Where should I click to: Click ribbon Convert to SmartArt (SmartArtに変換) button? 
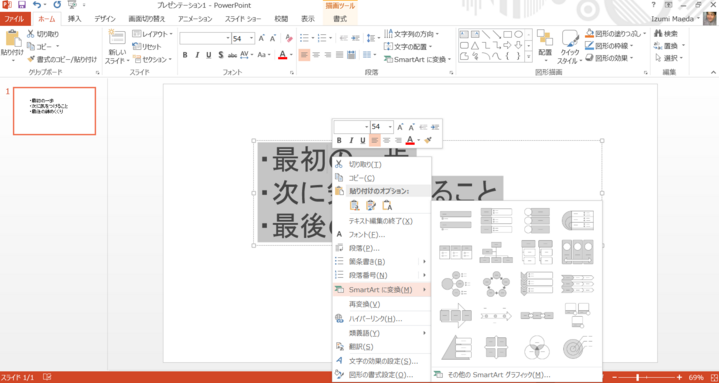(x=418, y=59)
